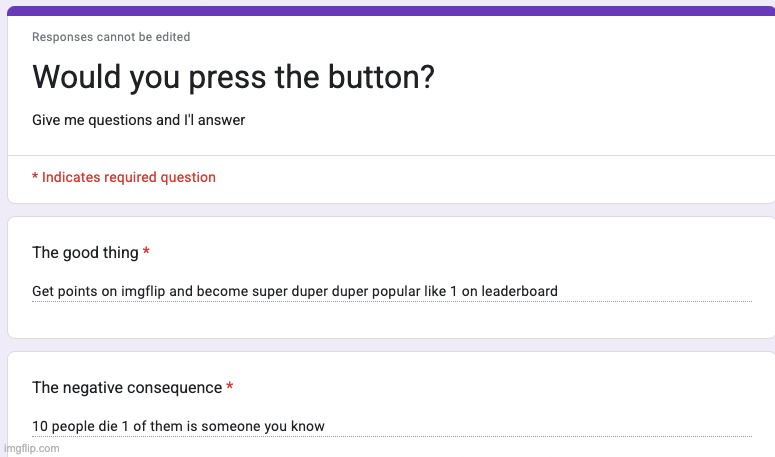775x457 pixels.
Task: Click the Indicates required question text
Action: 129,177
